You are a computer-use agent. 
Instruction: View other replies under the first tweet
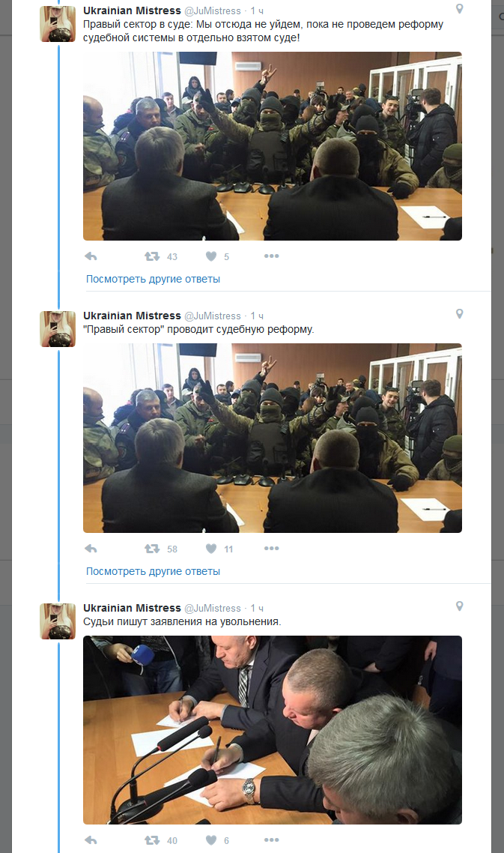153,279
